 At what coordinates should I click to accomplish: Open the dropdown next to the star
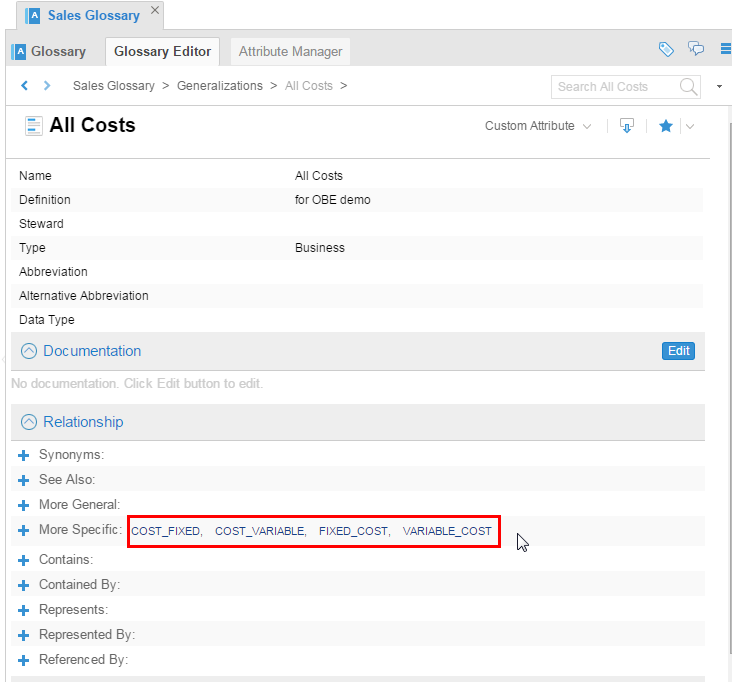click(x=690, y=127)
